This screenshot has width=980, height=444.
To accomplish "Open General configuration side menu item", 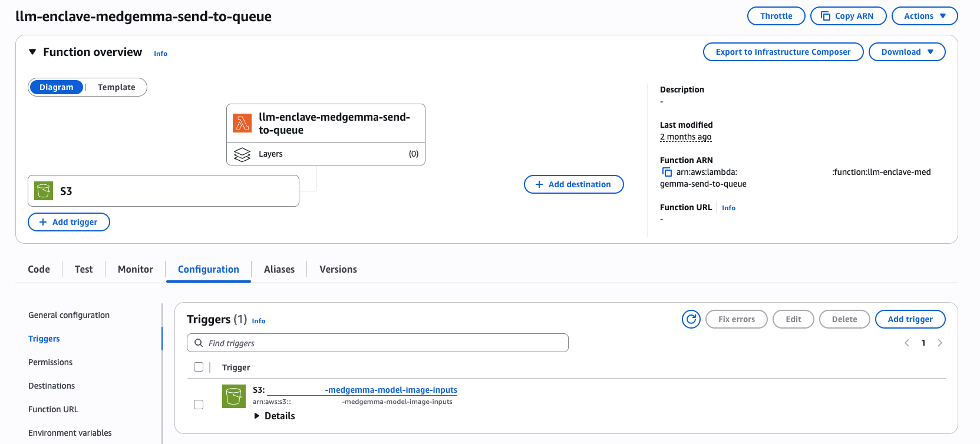I will 69,315.
